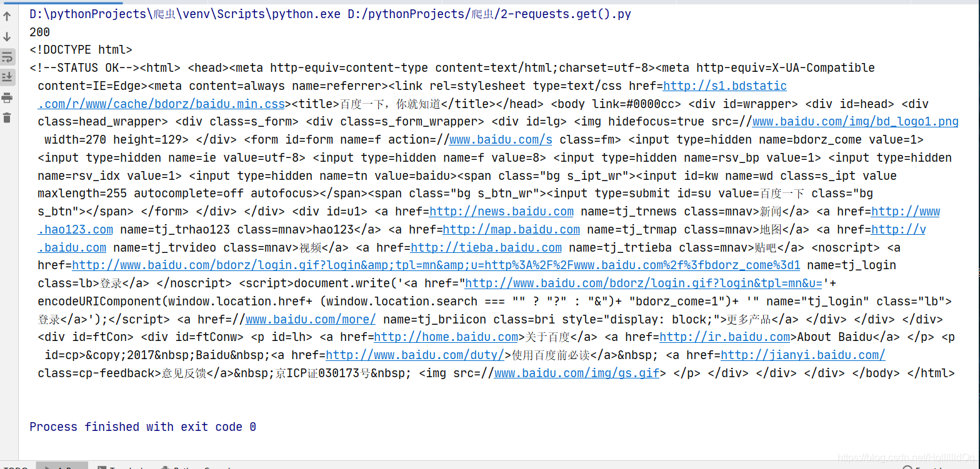Follow the http://www.baidu.com/duty/ link
The height and width of the screenshot is (469, 980).
coord(415,355)
